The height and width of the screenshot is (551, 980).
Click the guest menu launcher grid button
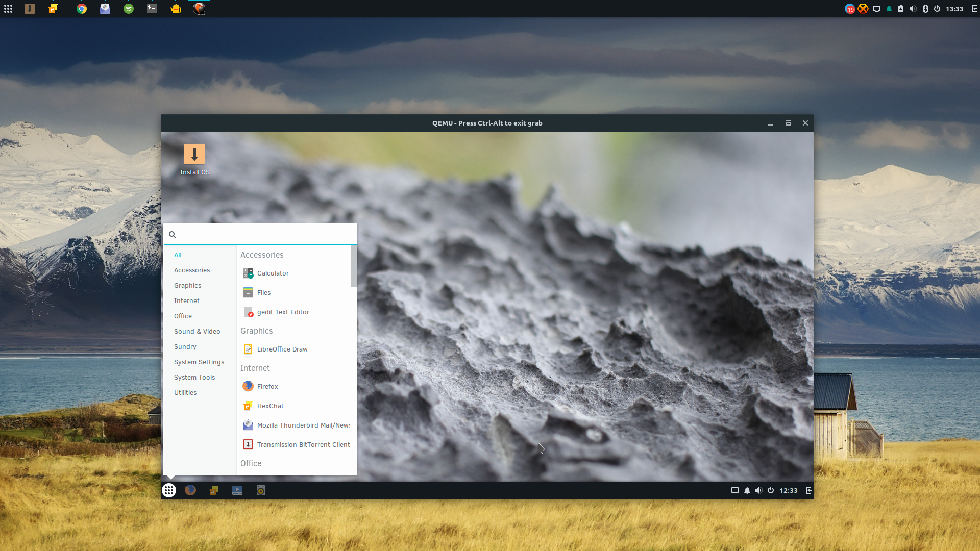pyautogui.click(x=169, y=490)
